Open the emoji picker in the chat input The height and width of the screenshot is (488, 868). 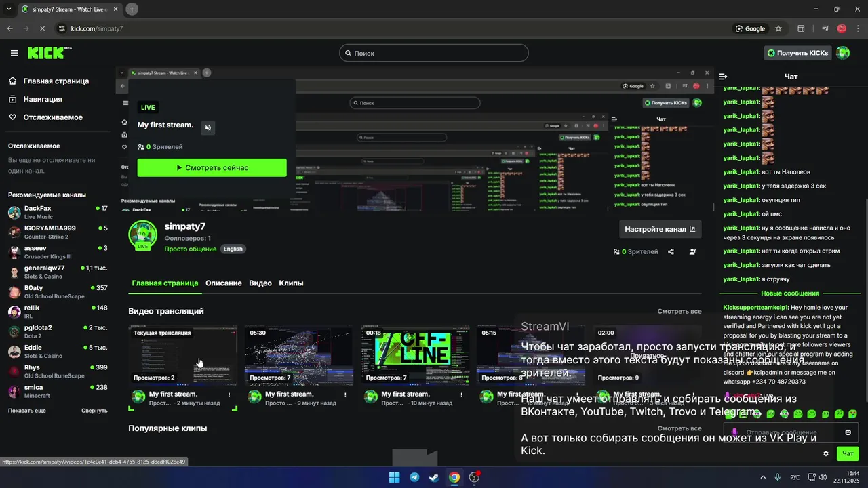click(x=848, y=432)
